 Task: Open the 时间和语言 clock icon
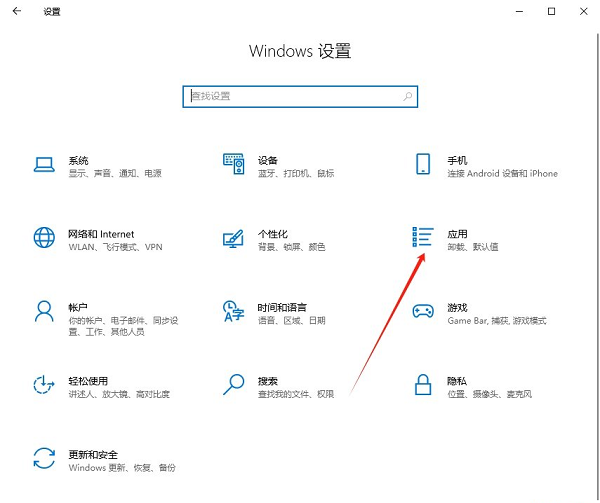click(x=233, y=311)
